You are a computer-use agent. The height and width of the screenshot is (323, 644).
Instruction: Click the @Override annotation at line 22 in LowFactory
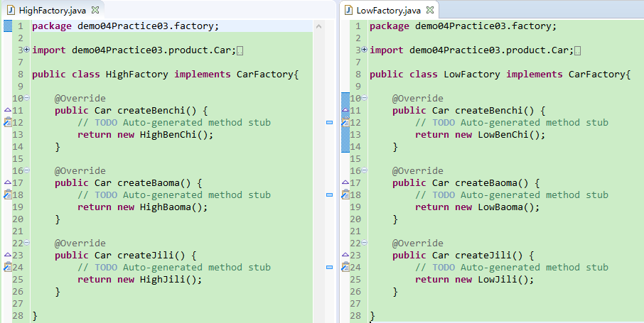[418, 243]
